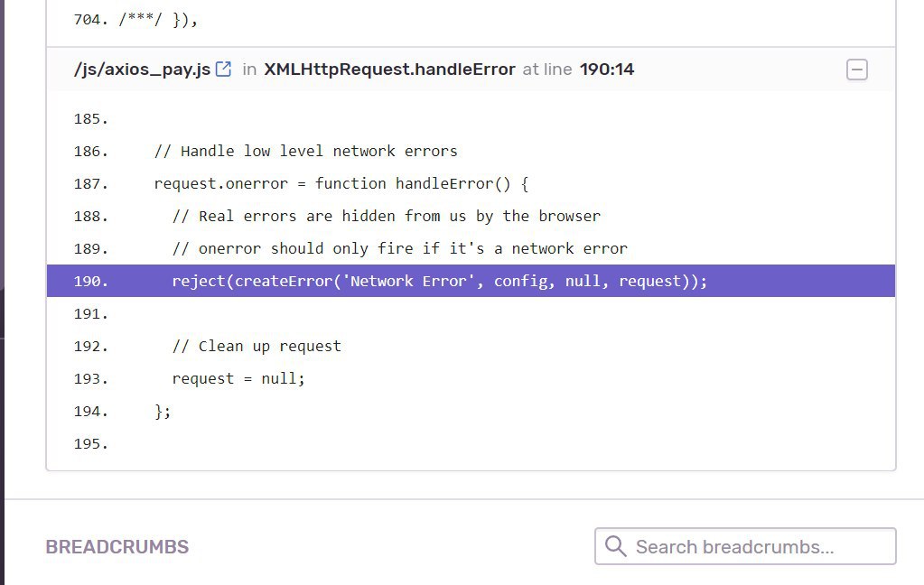Collapse the axios_pay.js stack frame
924x585 pixels.
[857, 70]
